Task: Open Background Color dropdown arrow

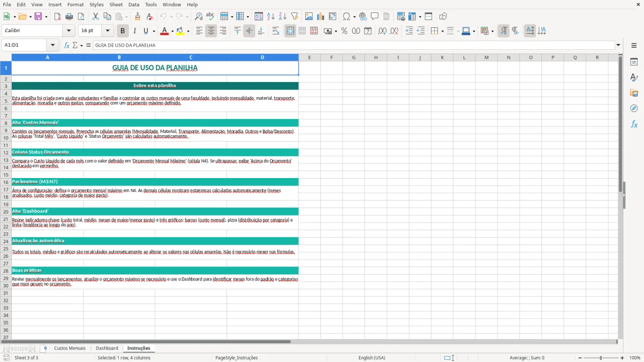Action: coord(188,31)
